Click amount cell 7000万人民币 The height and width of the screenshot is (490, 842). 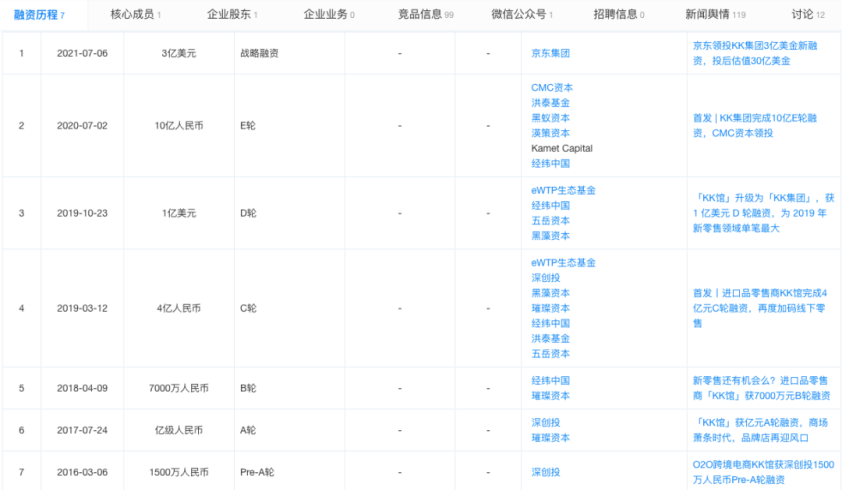(179, 388)
